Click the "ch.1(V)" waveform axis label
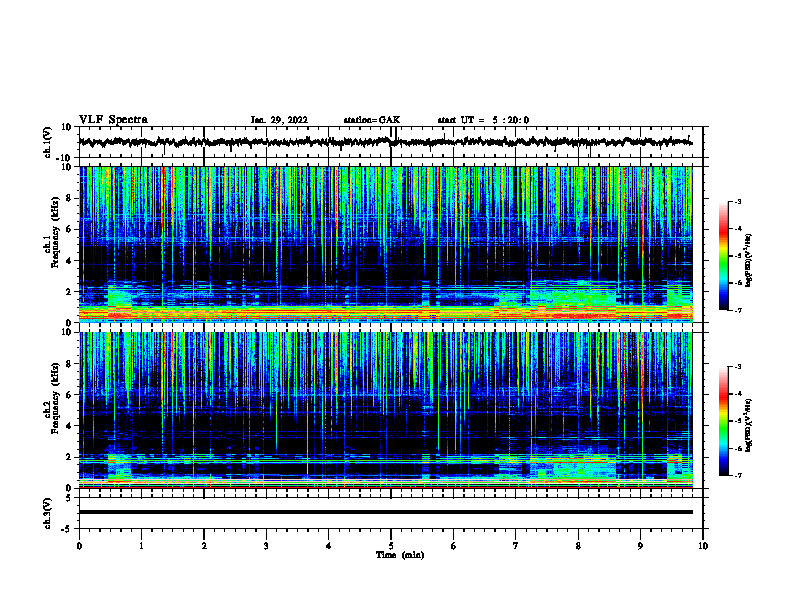Viewport: 792px width, 612px height. click(x=48, y=142)
